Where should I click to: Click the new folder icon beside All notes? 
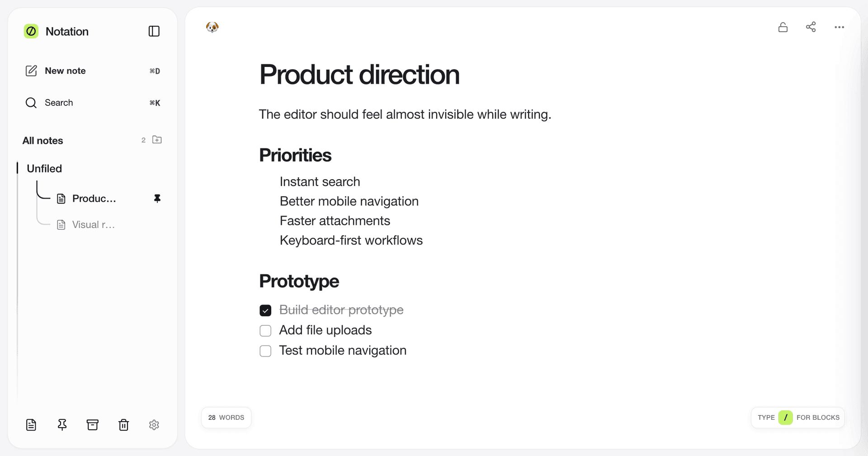point(157,140)
